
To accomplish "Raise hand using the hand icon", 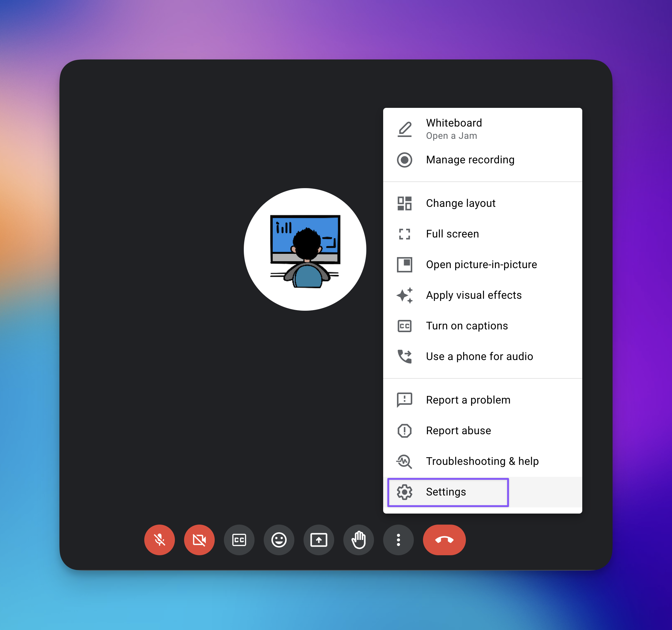I will (358, 540).
